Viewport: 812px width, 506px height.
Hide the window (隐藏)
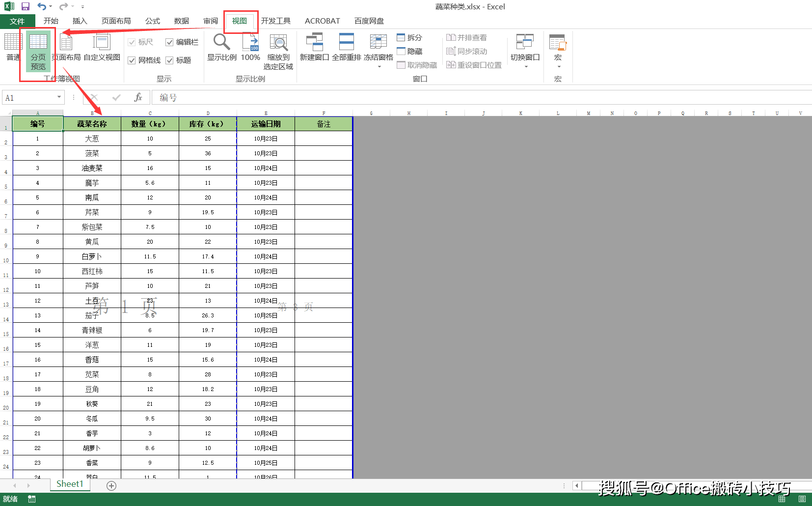[409, 51]
